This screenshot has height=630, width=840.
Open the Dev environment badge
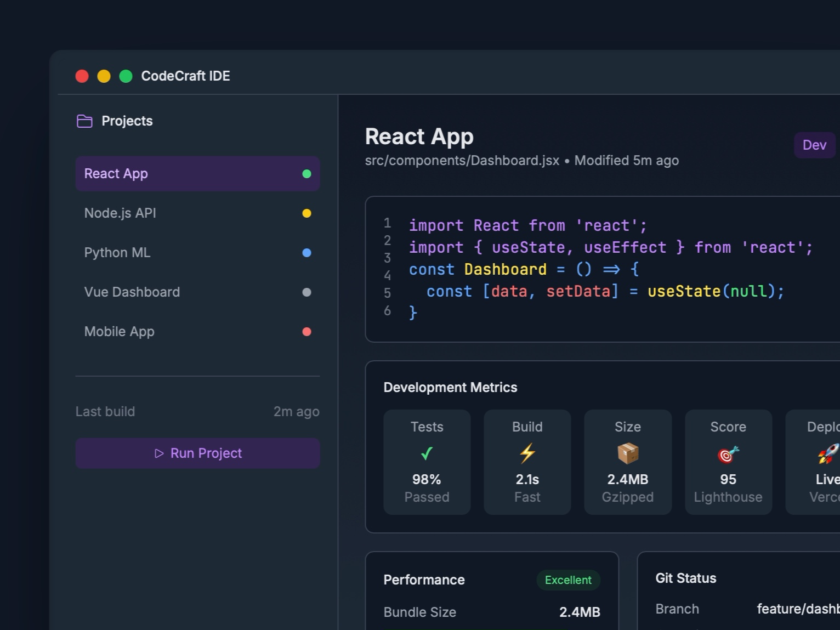tap(815, 145)
